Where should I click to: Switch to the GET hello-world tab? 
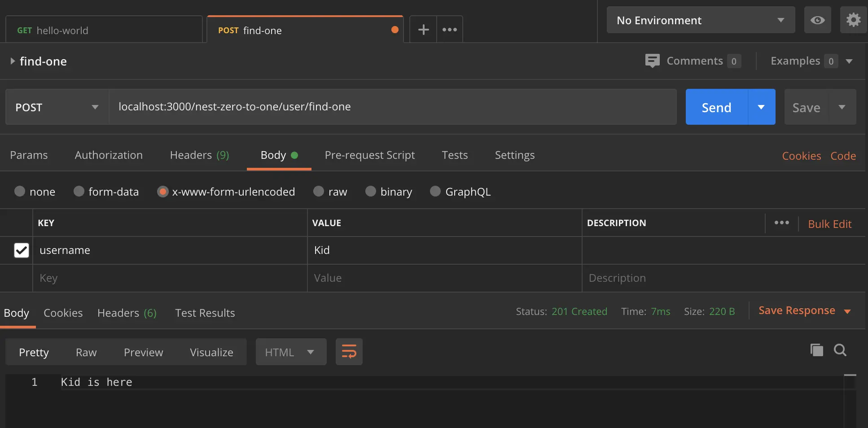tap(104, 30)
